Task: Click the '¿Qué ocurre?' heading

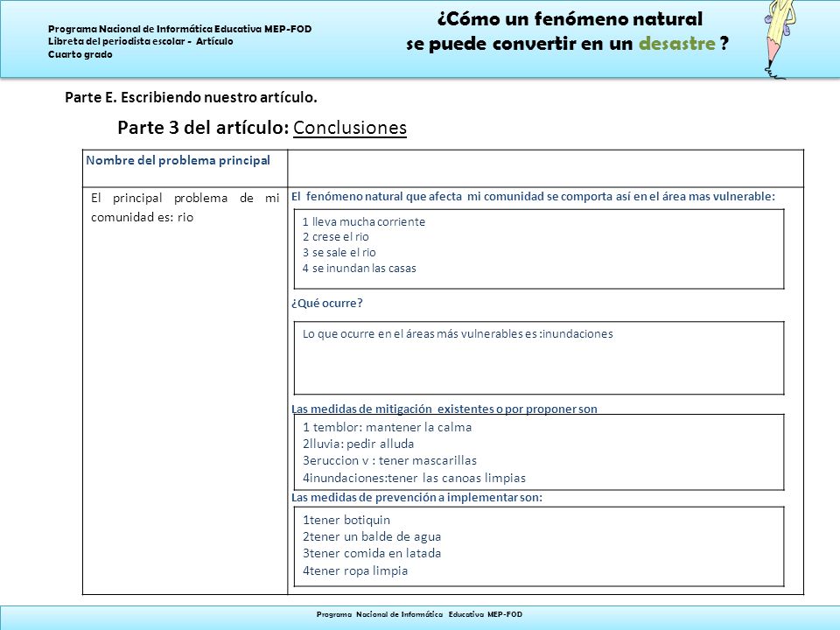Action: (x=326, y=304)
